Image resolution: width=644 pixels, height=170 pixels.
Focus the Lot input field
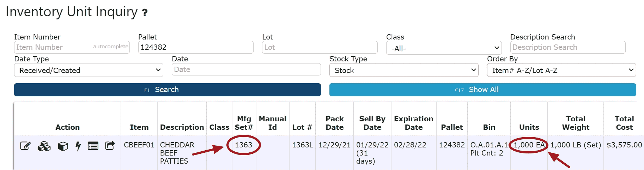320,47
